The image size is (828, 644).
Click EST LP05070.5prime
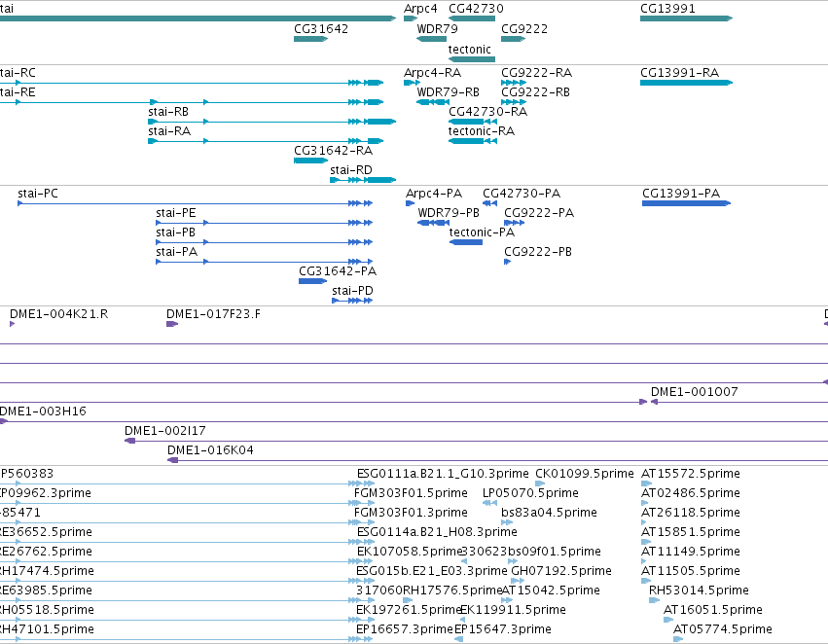[x=530, y=493]
